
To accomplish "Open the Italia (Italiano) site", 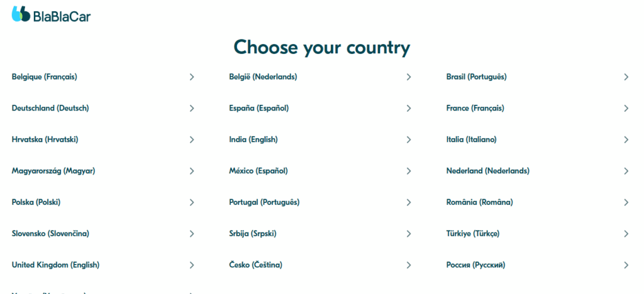I will click(471, 139).
